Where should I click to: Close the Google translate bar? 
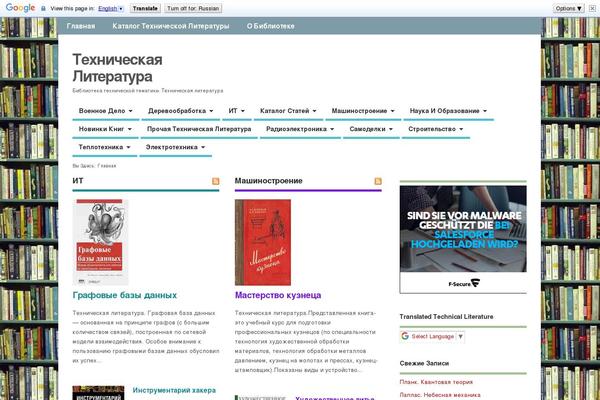point(592,8)
